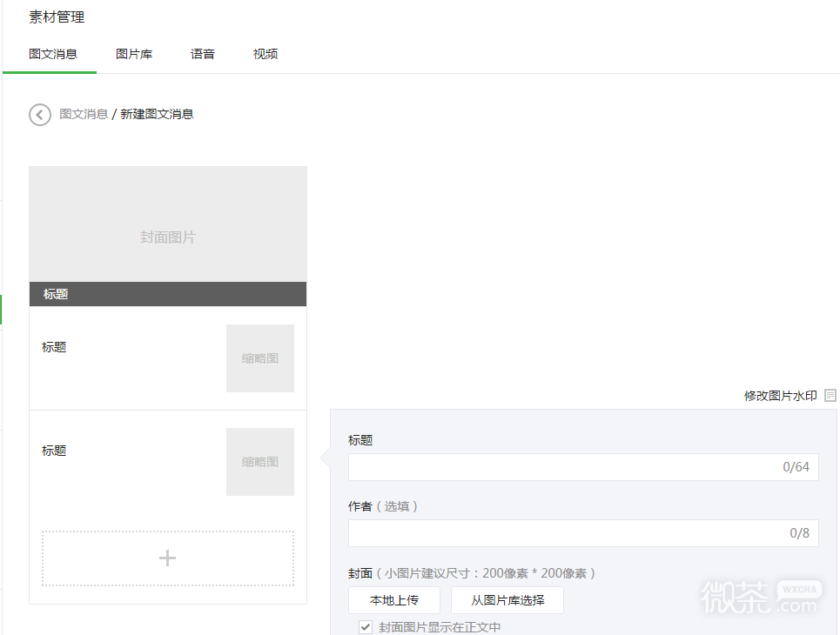Screen dimensions: 840x635
Task: Switch to the 视频 tab
Action: point(265,54)
